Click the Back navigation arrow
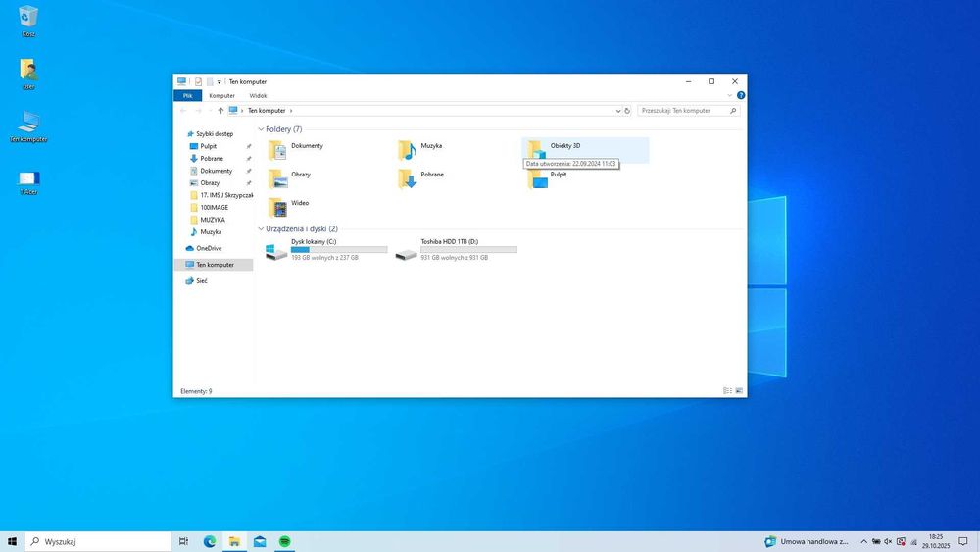 click(183, 111)
